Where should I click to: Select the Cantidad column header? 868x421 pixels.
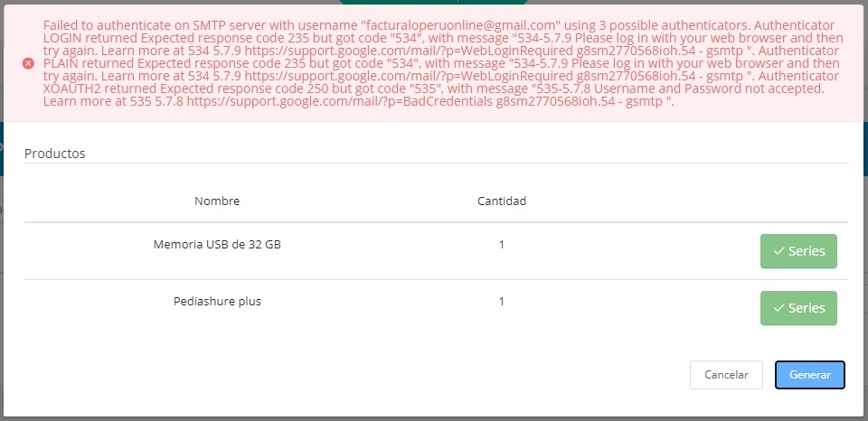(502, 201)
